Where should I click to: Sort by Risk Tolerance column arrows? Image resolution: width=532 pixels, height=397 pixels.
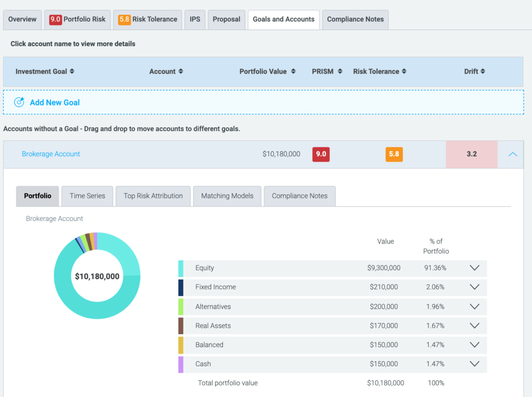point(404,71)
